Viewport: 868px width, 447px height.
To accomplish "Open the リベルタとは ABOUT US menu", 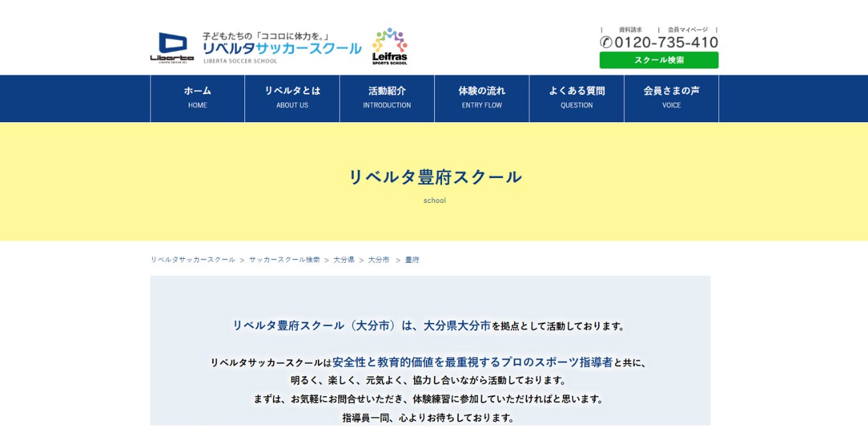I will 292,98.
